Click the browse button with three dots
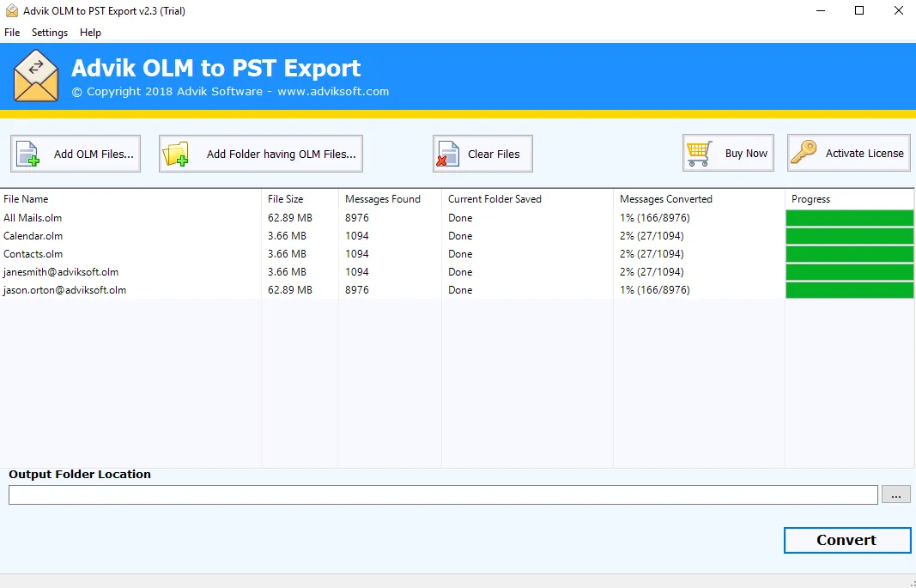The height and width of the screenshot is (588, 916). coord(895,494)
